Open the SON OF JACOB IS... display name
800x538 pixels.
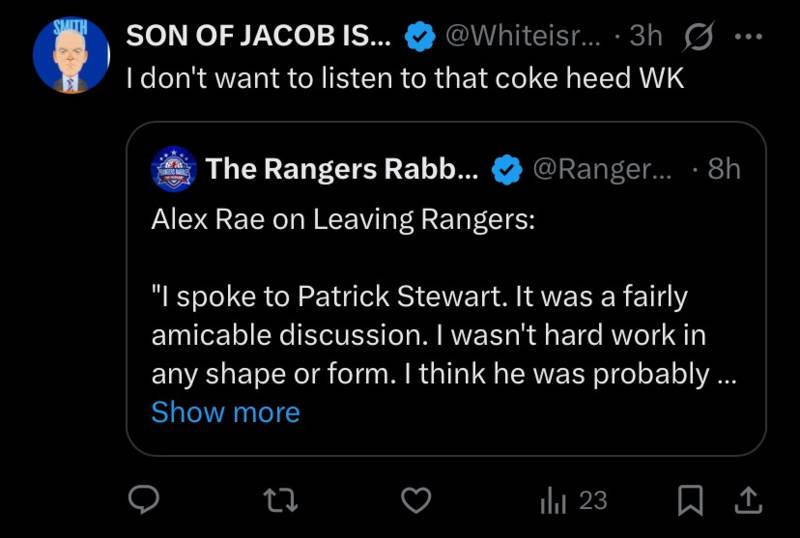pyautogui.click(x=258, y=36)
